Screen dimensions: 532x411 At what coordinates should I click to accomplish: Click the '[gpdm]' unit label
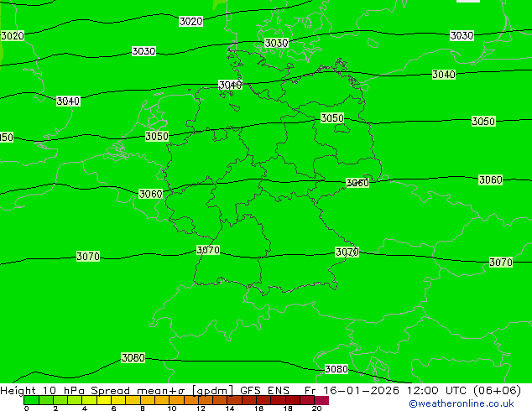click(212, 391)
